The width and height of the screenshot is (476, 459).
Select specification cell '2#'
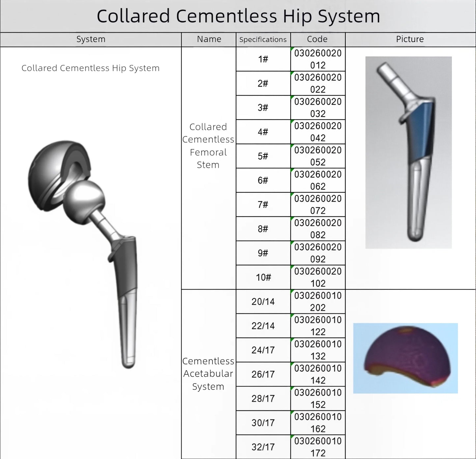263,83
